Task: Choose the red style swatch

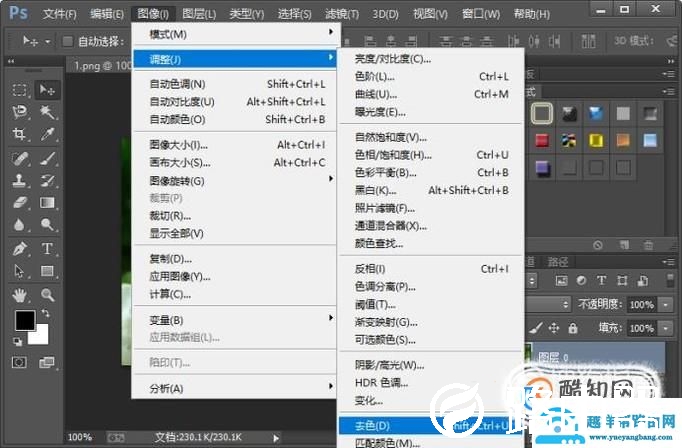Action: point(542,140)
